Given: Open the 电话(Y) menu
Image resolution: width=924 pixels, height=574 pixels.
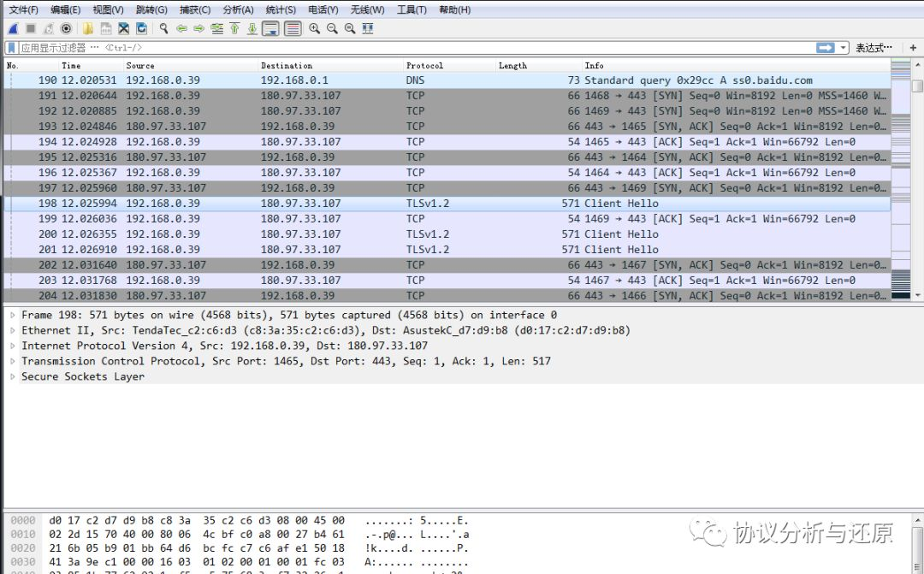Looking at the screenshot, I should [323, 9].
